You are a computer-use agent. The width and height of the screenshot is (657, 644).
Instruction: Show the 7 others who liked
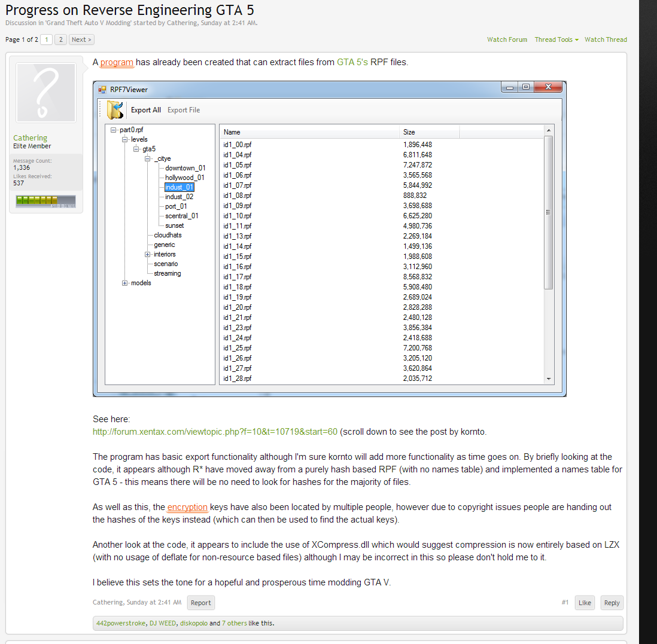click(x=234, y=623)
